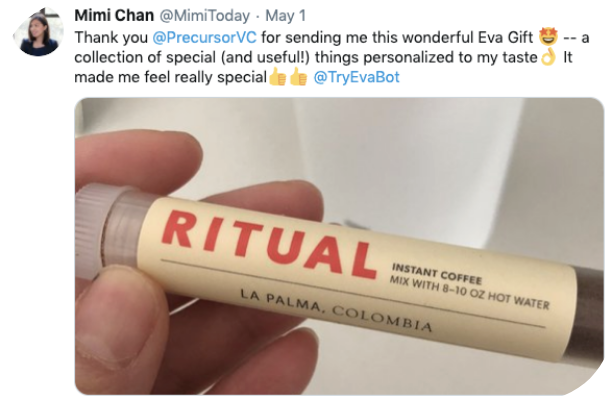Open the May 1 tweet timestamp
The width and height of the screenshot is (613, 401).
[285, 16]
